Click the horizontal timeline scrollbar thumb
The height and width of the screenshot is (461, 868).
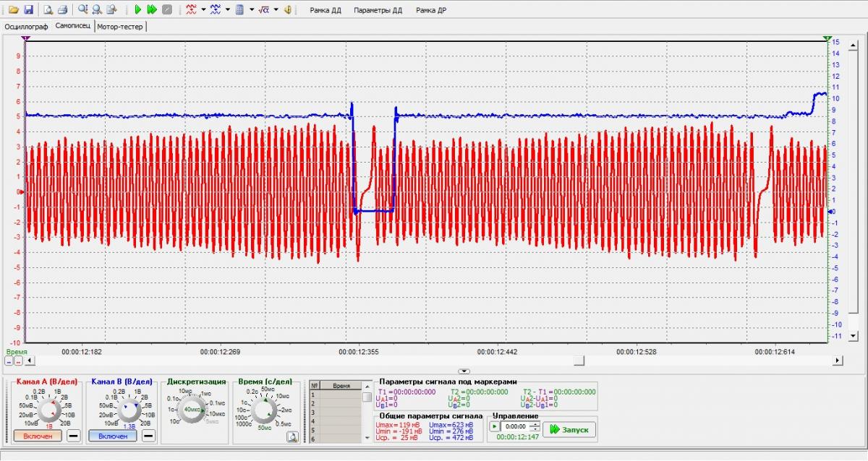(579, 360)
